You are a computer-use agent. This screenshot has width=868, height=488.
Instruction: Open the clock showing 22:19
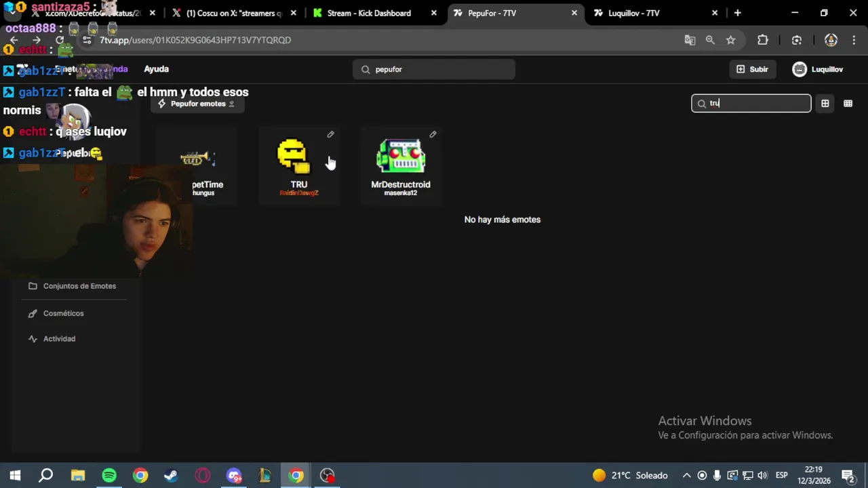[813, 475]
